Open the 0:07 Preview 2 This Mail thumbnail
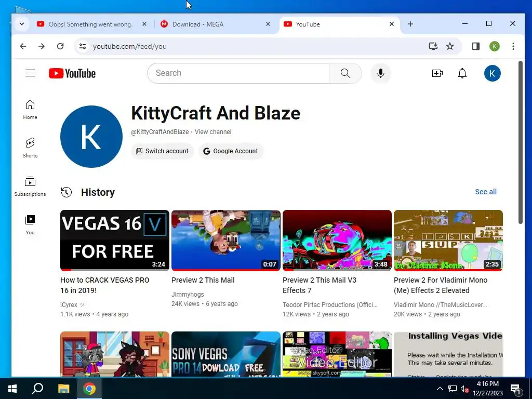 tap(226, 240)
